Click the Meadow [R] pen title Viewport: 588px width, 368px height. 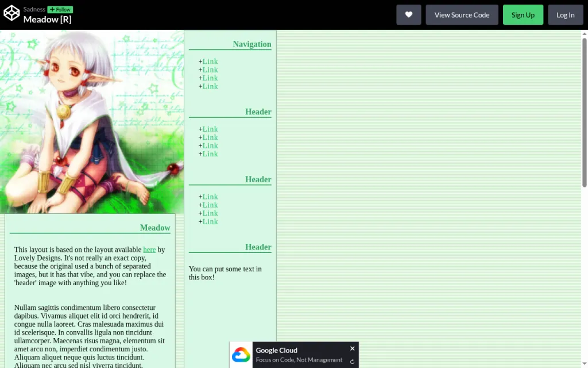click(x=47, y=19)
